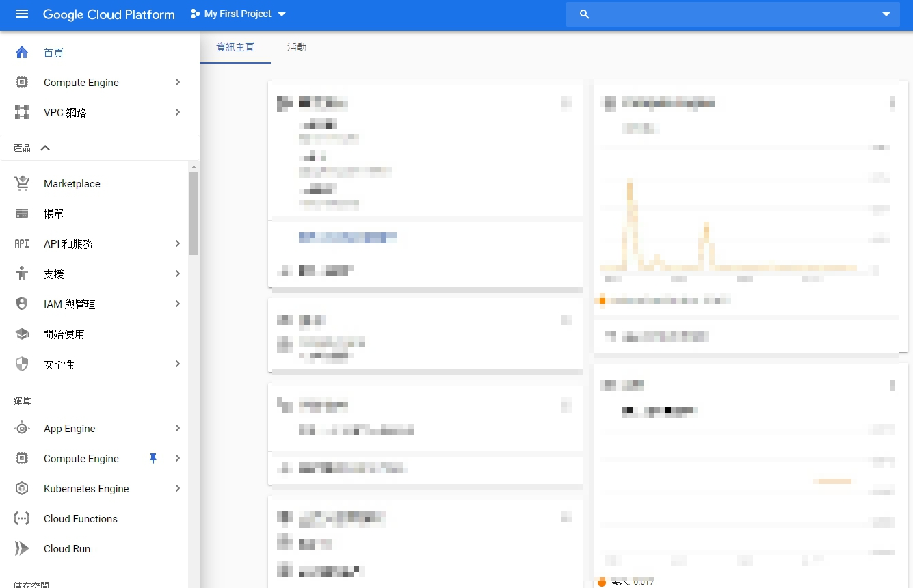Click the Marketplace cart icon
The height and width of the screenshot is (588, 913).
coord(22,183)
